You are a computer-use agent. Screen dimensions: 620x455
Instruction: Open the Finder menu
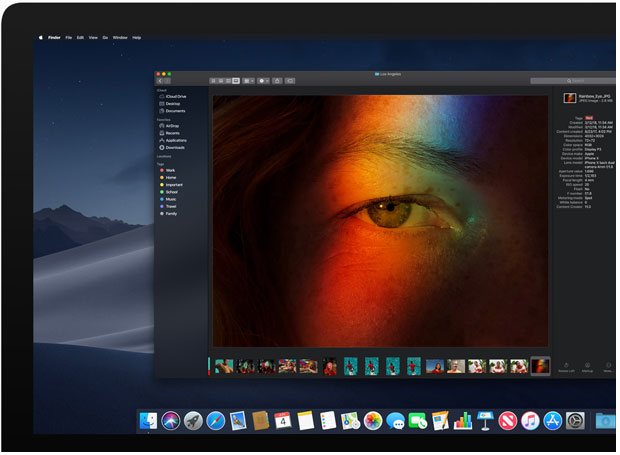click(54, 38)
